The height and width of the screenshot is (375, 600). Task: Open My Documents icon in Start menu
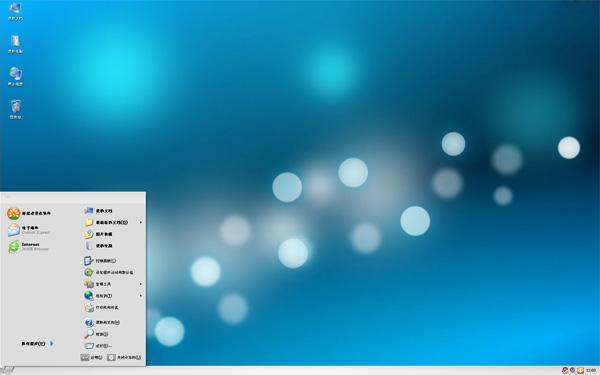pos(89,210)
